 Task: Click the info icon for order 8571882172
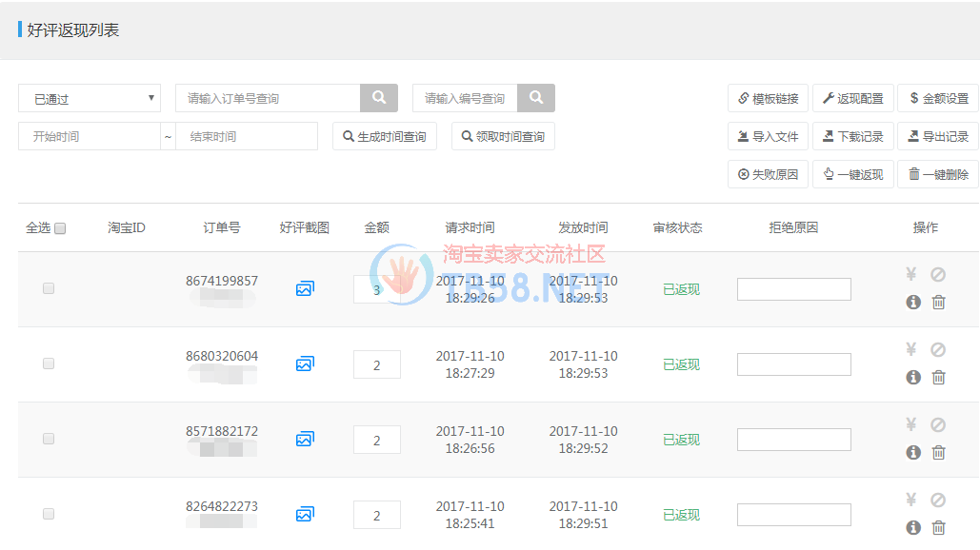pyautogui.click(x=912, y=452)
